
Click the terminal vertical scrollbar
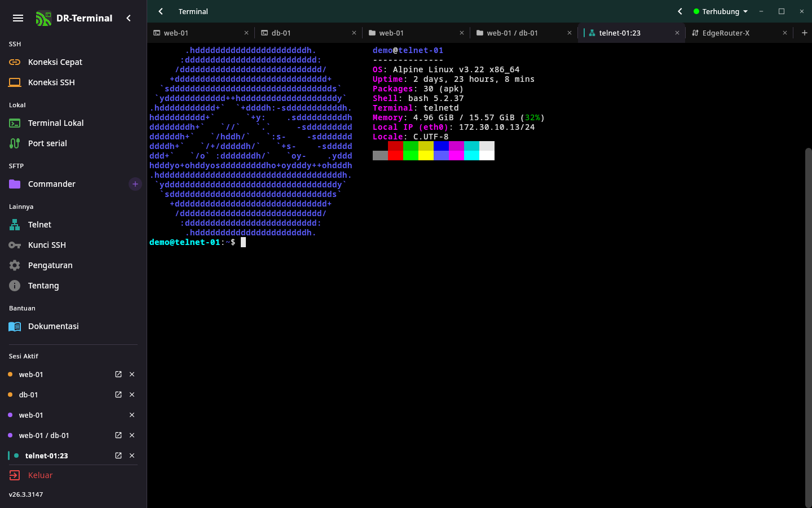pos(809,327)
